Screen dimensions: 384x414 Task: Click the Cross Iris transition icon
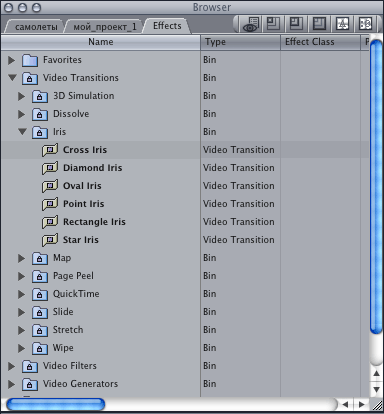[x=50, y=150]
